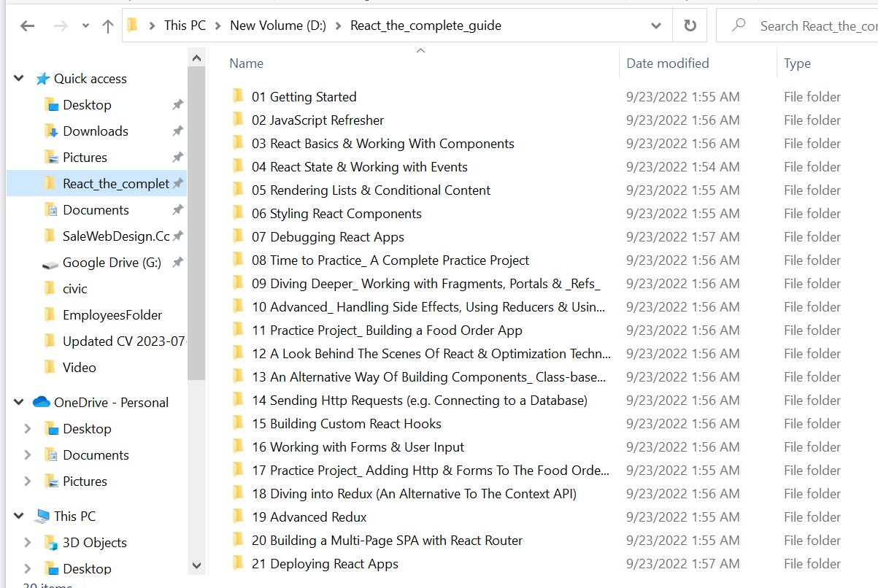Sort by the Type column header
The width and height of the screenshot is (878, 588).
pos(797,63)
